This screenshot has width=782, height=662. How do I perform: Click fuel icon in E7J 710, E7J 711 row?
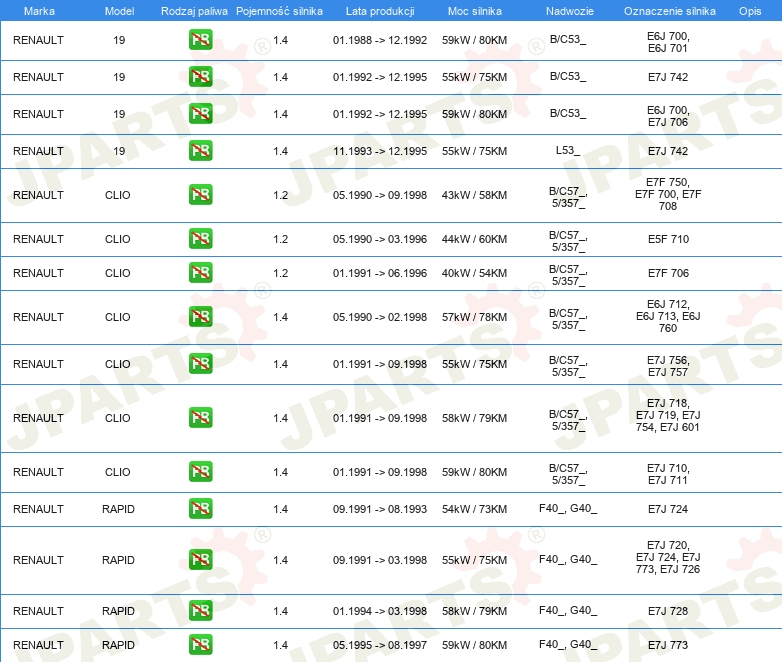coord(200,471)
